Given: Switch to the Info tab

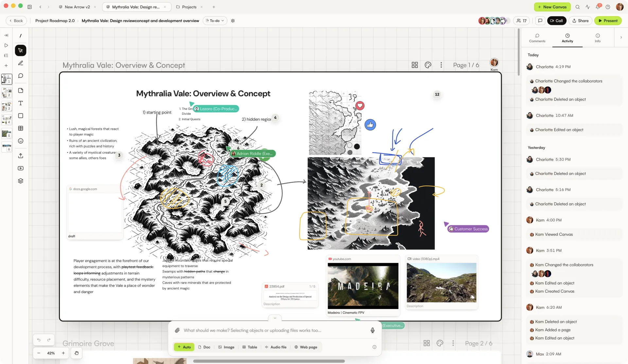Looking at the screenshot, I should click(598, 38).
